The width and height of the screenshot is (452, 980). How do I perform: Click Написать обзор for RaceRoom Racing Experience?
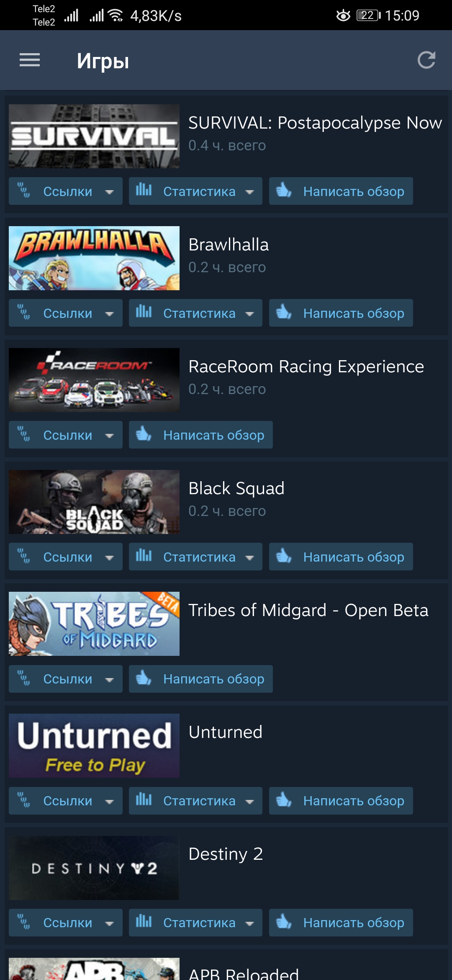(x=201, y=435)
